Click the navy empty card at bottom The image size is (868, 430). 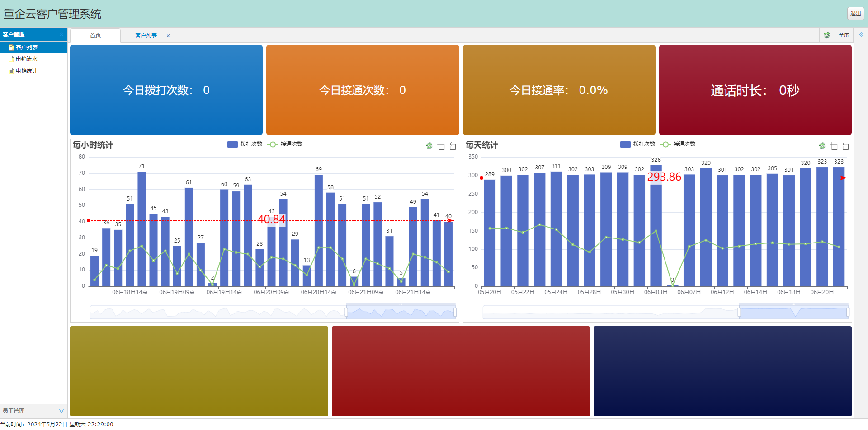(x=722, y=371)
